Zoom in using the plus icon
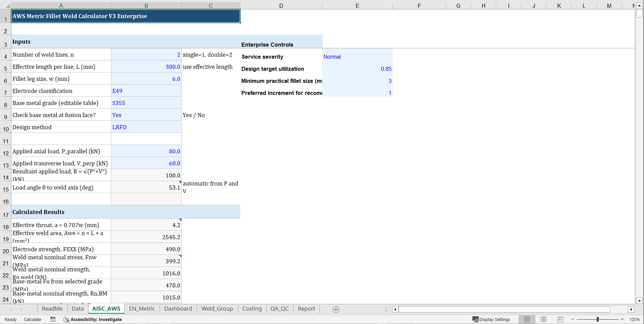 (x=623, y=319)
